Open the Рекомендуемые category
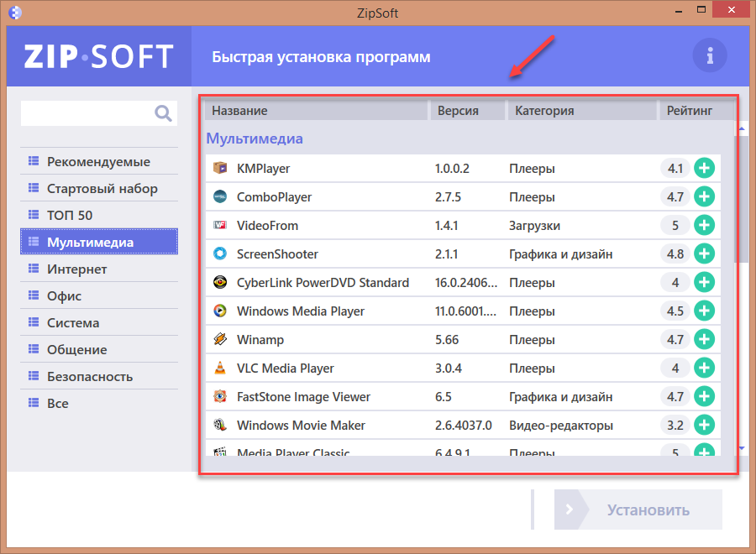Image resolution: width=756 pixels, height=554 pixels. tap(99, 161)
